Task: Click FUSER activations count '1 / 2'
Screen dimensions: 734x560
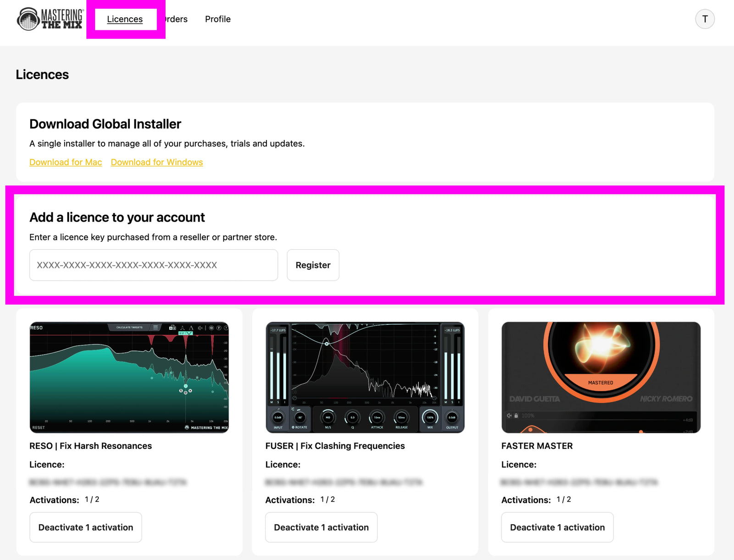Action: pyautogui.click(x=328, y=499)
